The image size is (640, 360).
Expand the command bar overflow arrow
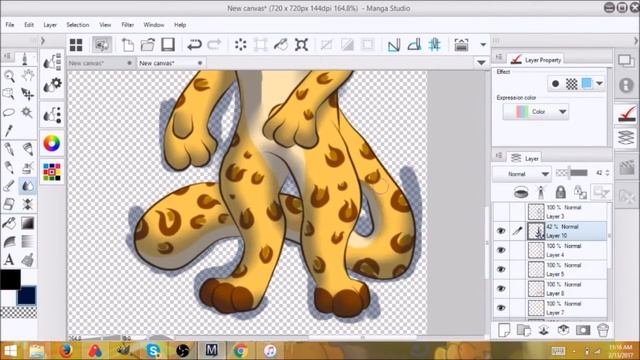(483, 44)
